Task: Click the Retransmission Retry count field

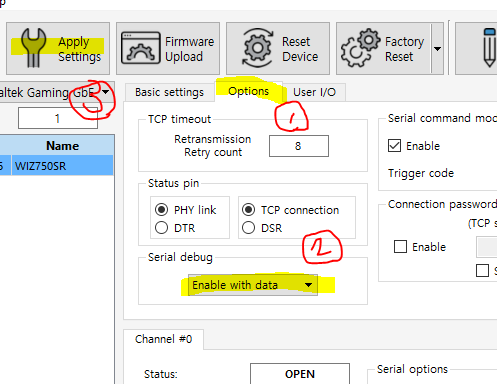Action: coord(299,146)
